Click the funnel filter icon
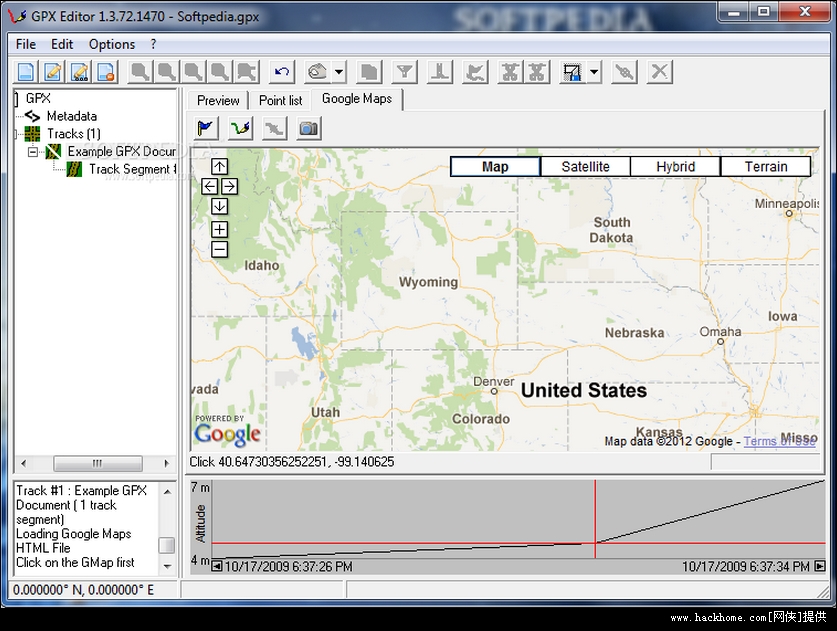Screen dimensions: 837x631 [405, 72]
